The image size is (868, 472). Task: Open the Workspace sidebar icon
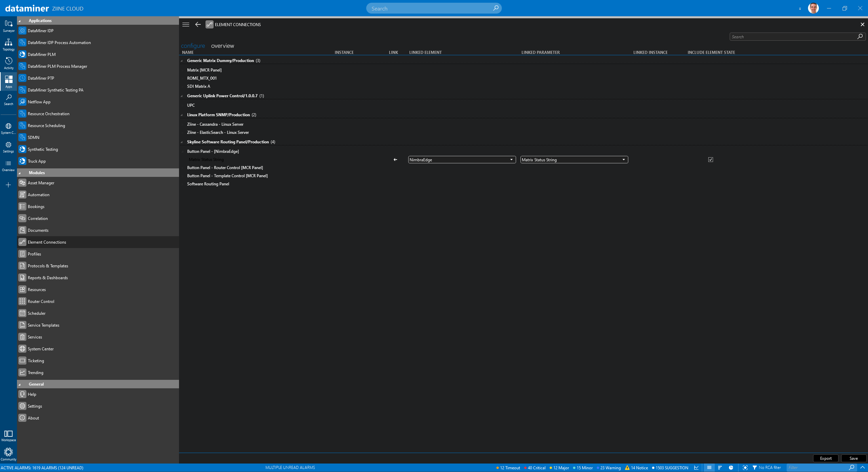[x=8, y=436]
